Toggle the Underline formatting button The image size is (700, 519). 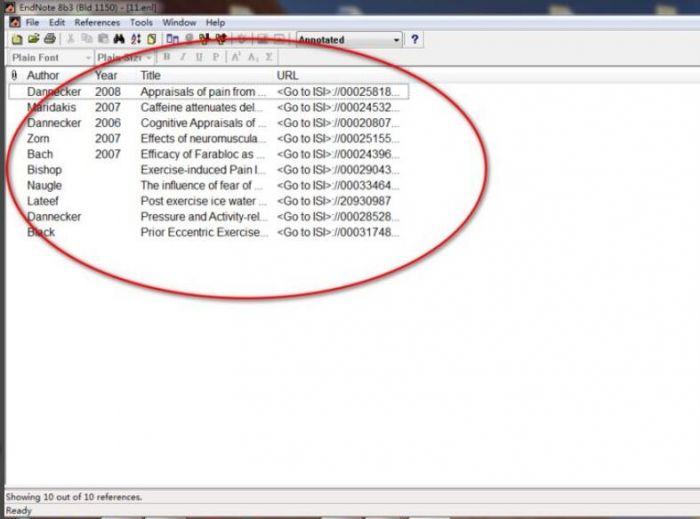pyautogui.click(x=200, y=58)
